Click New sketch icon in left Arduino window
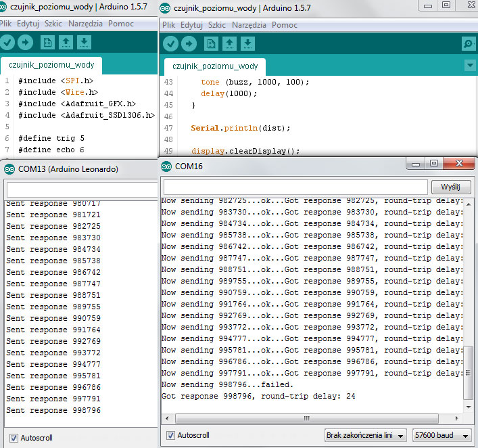 (x=47, y=43)
